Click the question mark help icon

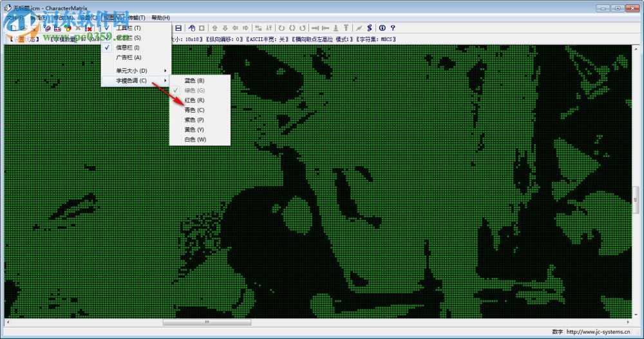pos(392,28)
